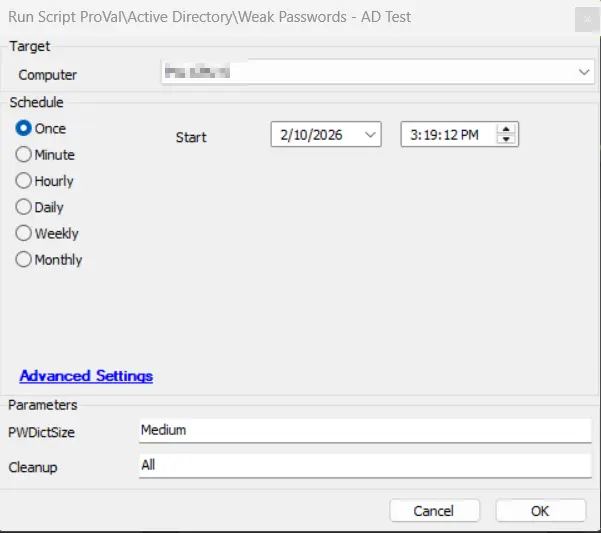601x533 pixels.
Task: Confirm the script with the OK button
Action: 540,511
